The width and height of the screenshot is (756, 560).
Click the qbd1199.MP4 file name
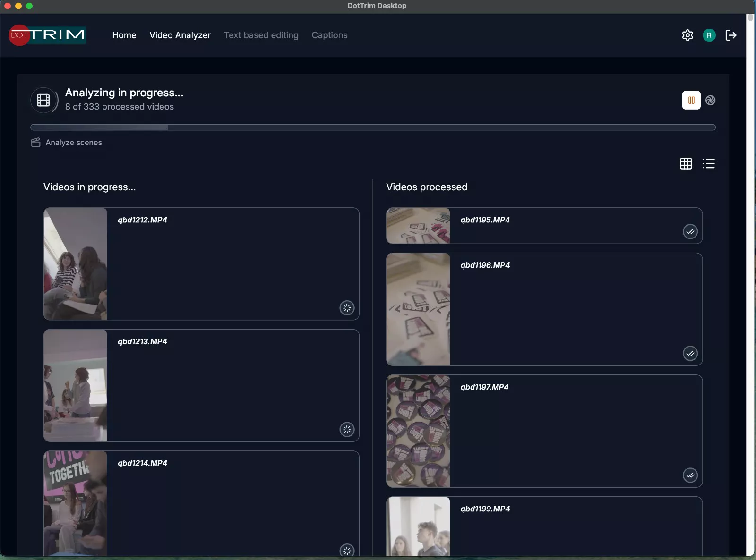(485, 509)
